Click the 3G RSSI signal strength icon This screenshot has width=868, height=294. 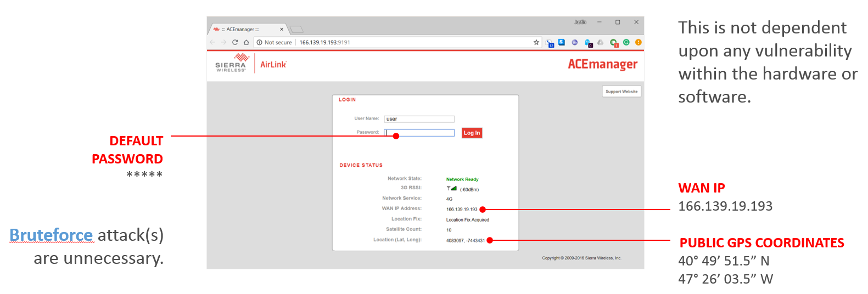[x=451, y=189]
